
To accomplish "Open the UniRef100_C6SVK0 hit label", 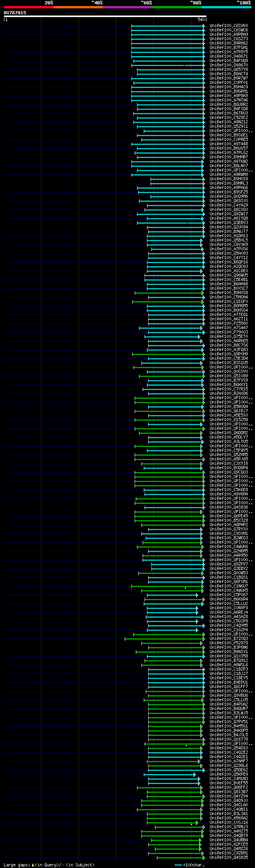I will click(x=229, y=25).
